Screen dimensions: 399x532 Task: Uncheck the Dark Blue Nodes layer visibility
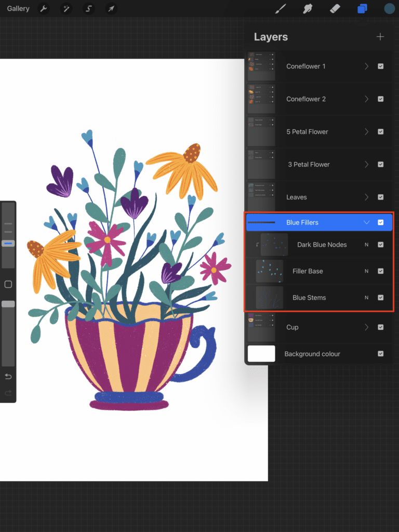[381, 245]
